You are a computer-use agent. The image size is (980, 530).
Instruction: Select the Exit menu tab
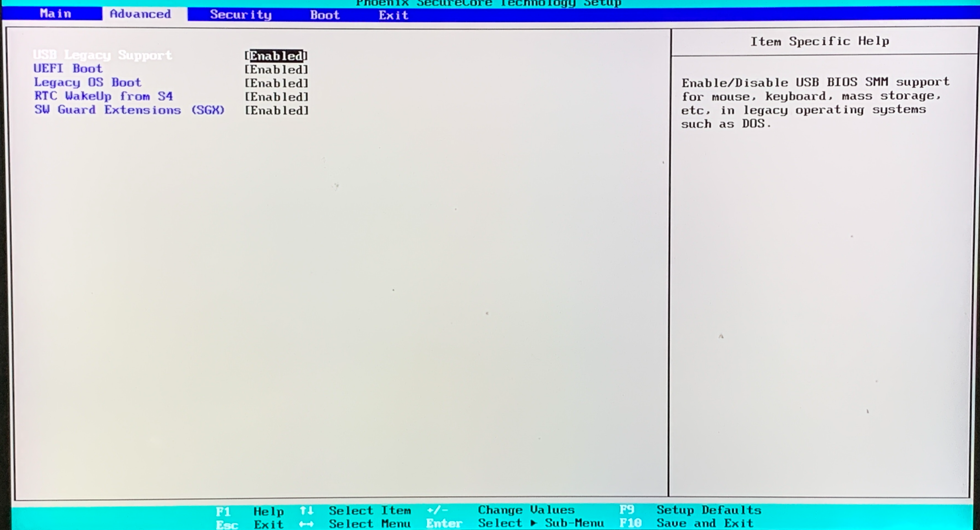[393, 15]
